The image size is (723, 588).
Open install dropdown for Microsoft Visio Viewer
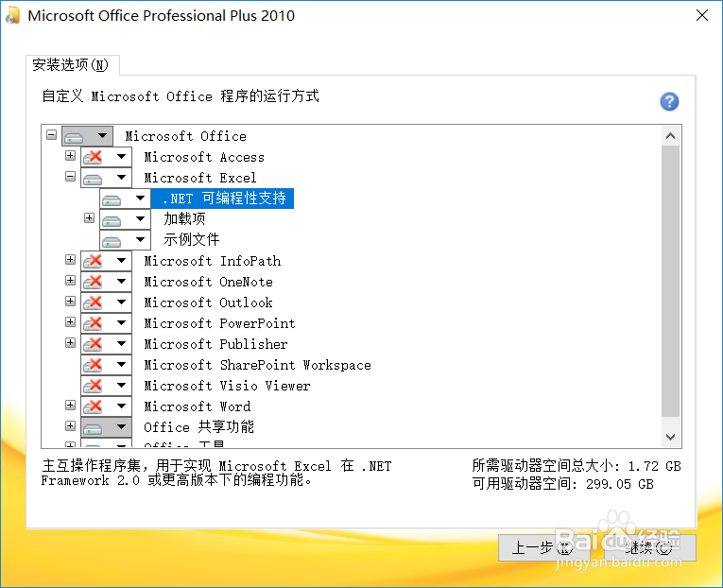pos(106,386)
